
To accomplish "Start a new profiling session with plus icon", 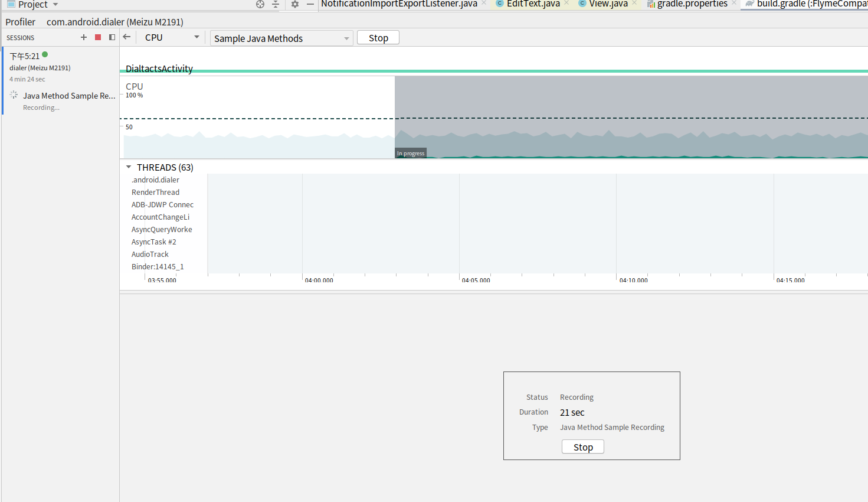I will 84,37.
